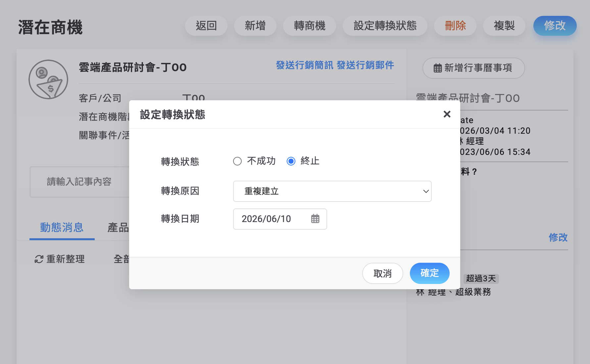Click the 修改 link in the right panel
Viewport: 590px width, 364px height.
[x=558, y=237]
